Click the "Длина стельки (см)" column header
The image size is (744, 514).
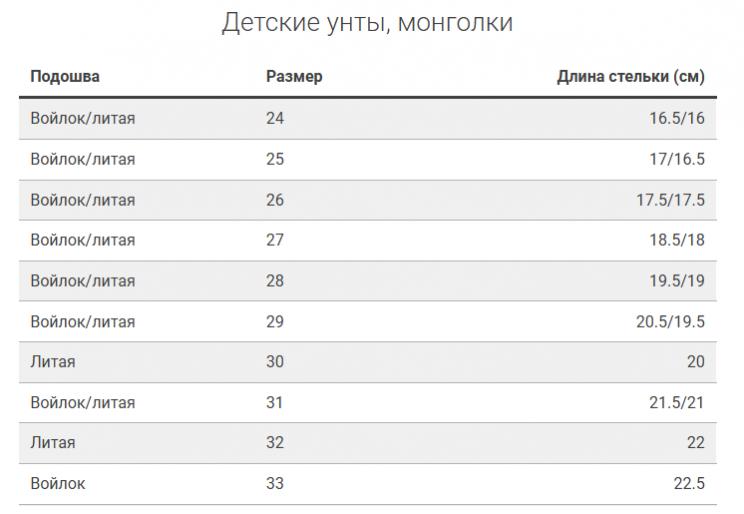[x=630, y=77]
